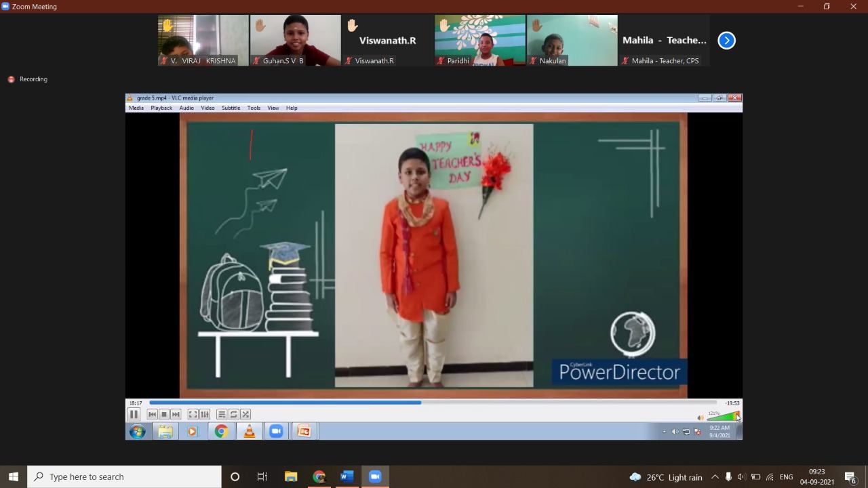
Task: Open weather widget 26°C Light rain
Action: tap(666, 477)
